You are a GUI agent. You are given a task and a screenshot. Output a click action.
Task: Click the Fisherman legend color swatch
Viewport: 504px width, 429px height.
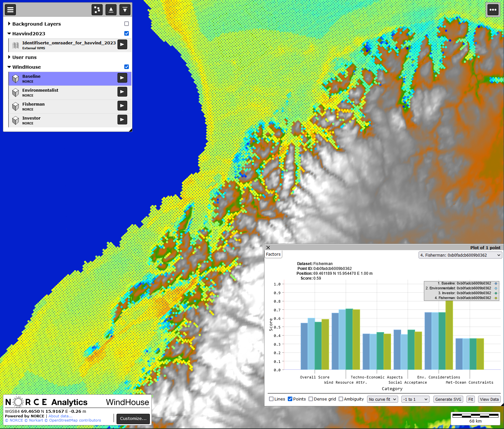click(x=496, y=298)
